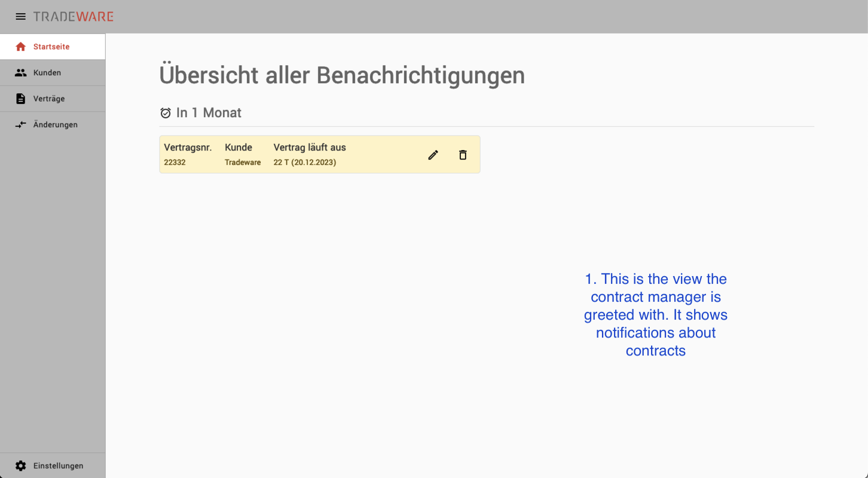Image resolution: width=868 pixels, height=478 pixels.
Task: Toggle the hamburger navigation menu
Action: tap(21, 17)
